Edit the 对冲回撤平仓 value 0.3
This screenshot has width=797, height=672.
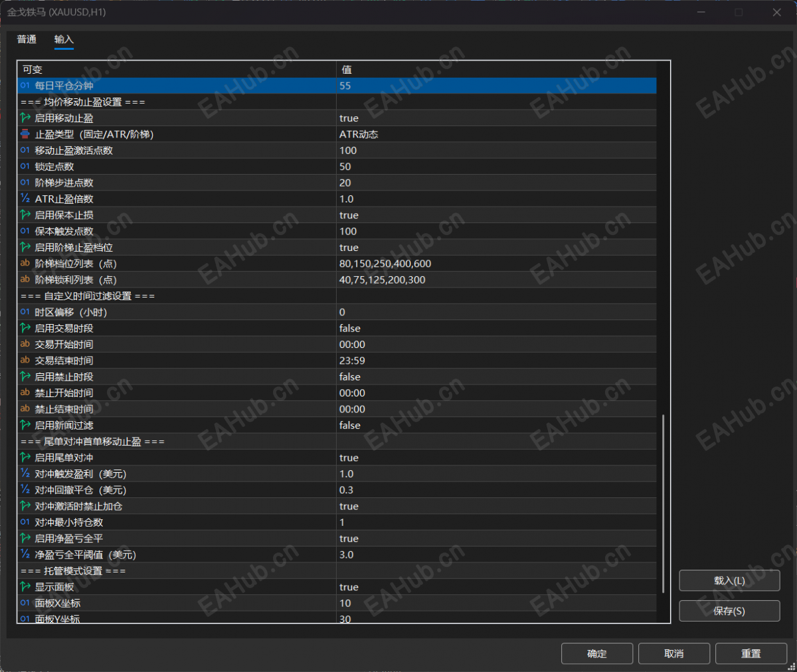[x=496, y=490]
